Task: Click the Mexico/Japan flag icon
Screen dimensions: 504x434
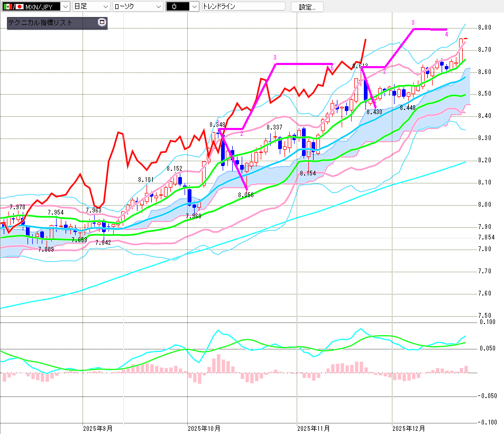Action: click(13, 6)
